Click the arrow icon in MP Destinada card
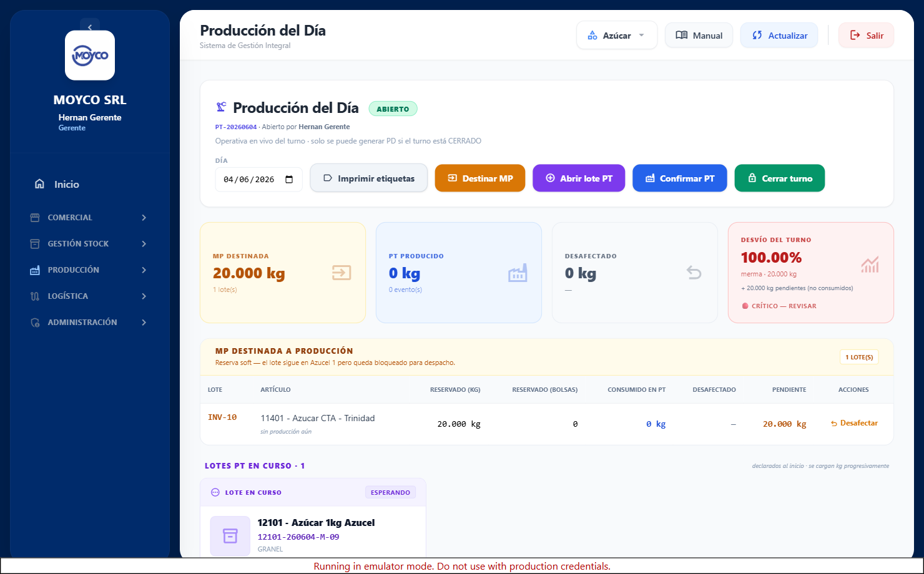 coord(342,273)
